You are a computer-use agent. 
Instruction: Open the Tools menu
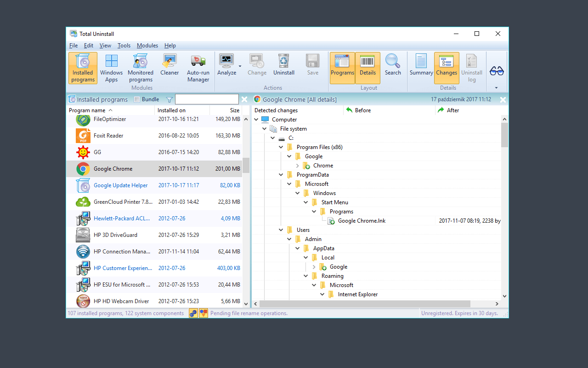tap(124, 46)
